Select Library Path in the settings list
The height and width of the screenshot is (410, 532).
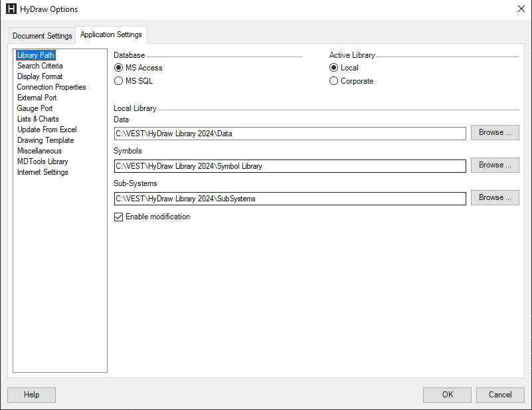point(36,55)
